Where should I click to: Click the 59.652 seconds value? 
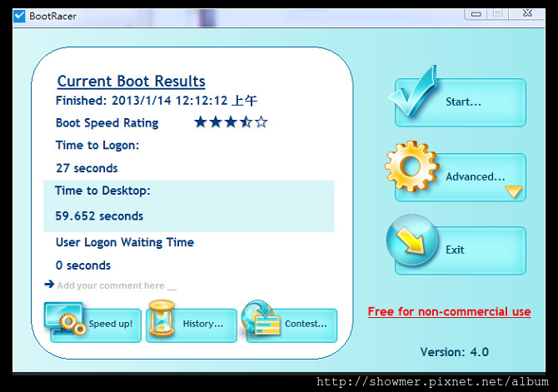[99, 216]
